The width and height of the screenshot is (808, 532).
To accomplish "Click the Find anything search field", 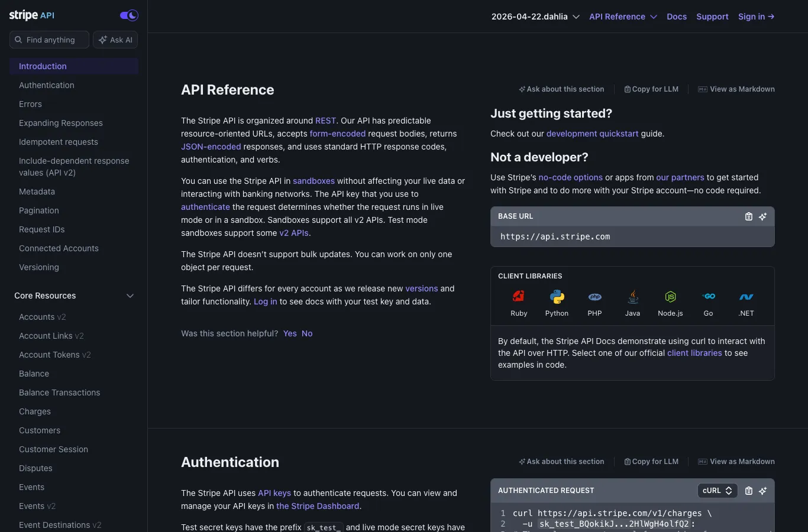I will [50, 40].
